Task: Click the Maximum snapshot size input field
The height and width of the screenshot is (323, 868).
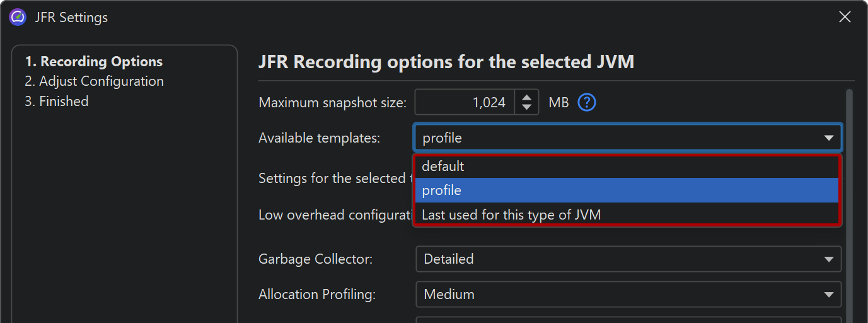Action: pos(464,102)
